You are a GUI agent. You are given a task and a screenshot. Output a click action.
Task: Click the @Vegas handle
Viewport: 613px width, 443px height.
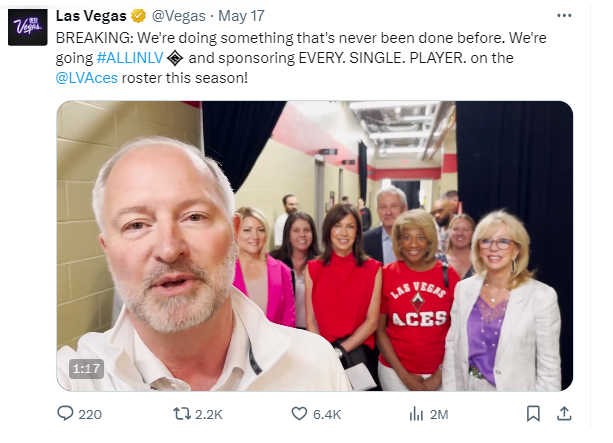179,17
